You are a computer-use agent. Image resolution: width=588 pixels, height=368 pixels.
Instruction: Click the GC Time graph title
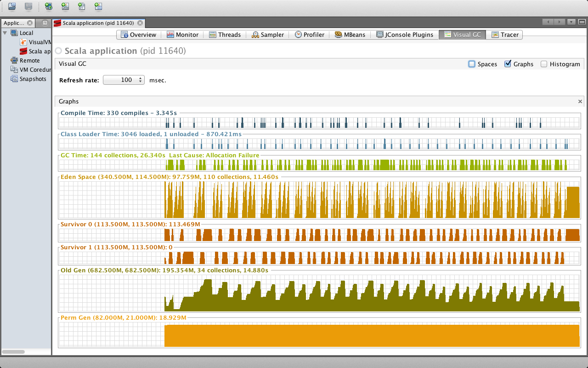160,155
